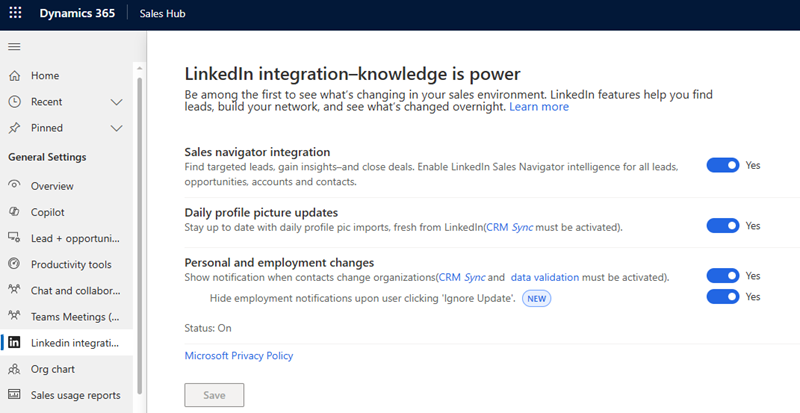Screen dimensions: 800x413
Task: Open Productivity tools settings
Action: (66, 264)
